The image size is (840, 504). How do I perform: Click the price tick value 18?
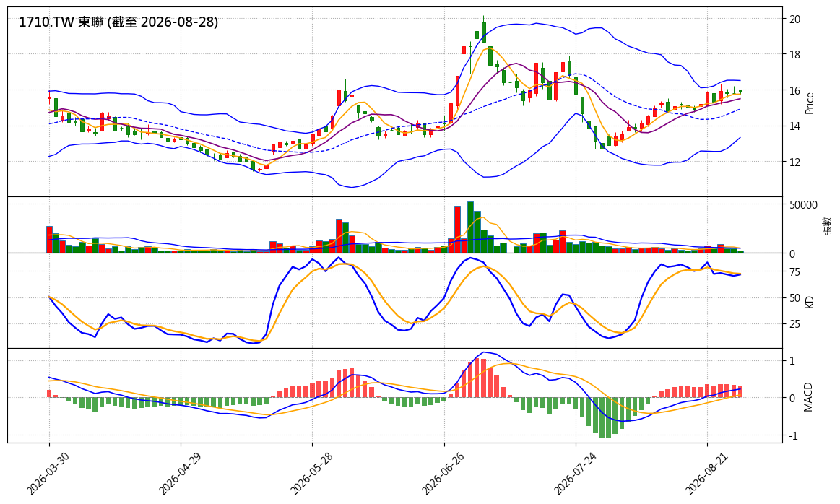click(x=795, y=55)
